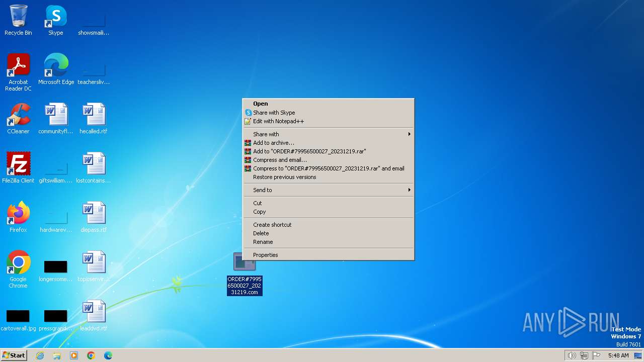Select the lostcontains... document icon
The height and width of the screenshot is (362, 644).
(94, 168)
